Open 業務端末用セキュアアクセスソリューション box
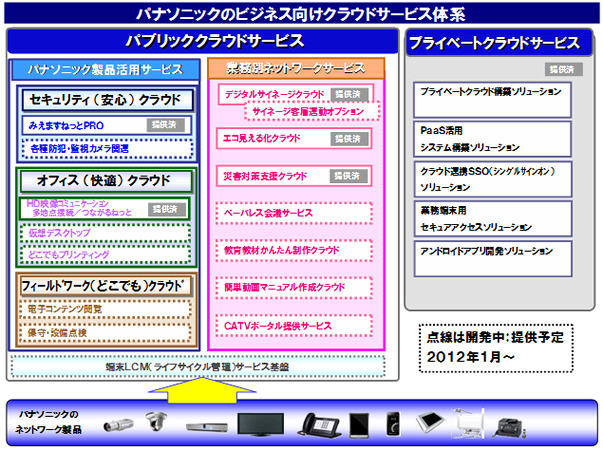This screenshot has width=603, height=451. coord(493,218)
